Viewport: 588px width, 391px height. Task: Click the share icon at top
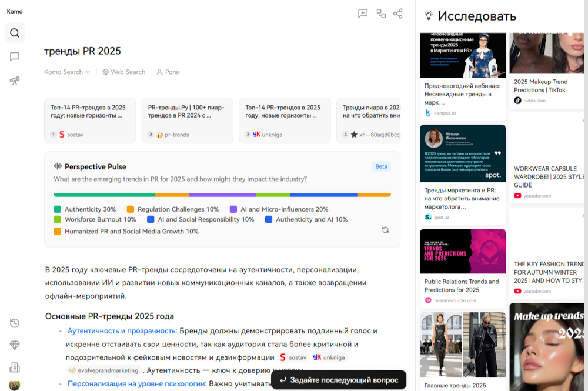[398, 14]
